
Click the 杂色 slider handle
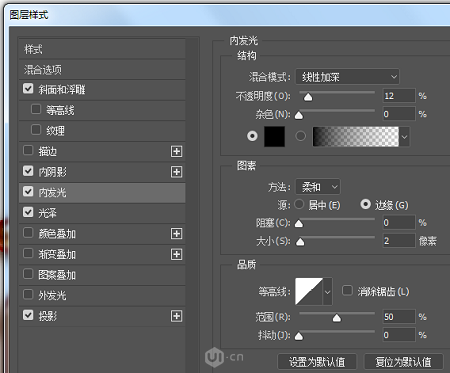point(299,115)
